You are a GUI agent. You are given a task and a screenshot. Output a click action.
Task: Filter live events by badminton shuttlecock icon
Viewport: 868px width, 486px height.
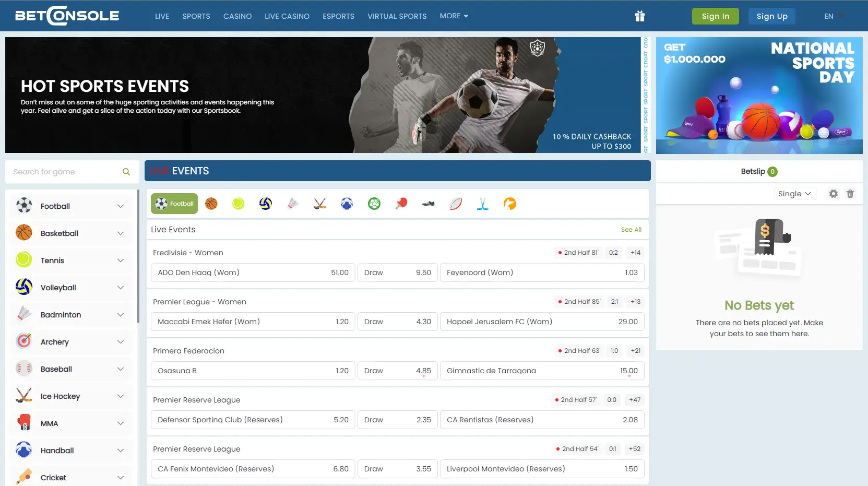[x=293, y=204]
